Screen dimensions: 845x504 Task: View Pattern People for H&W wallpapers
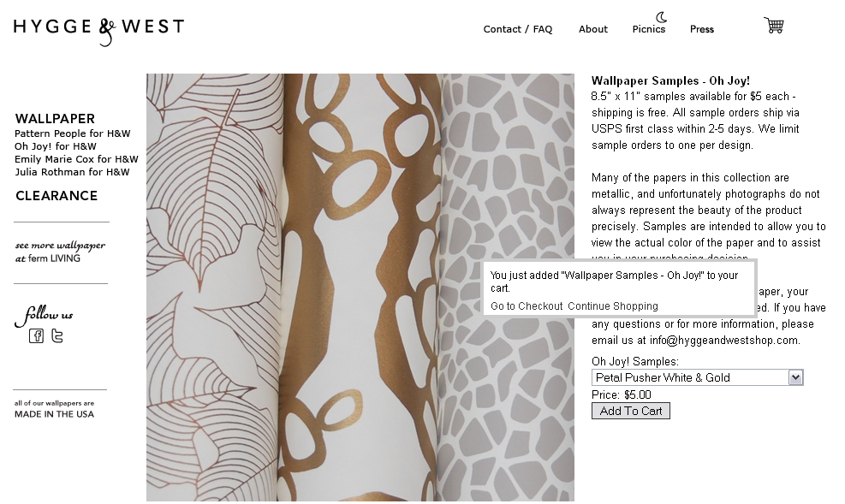point(72,133)
